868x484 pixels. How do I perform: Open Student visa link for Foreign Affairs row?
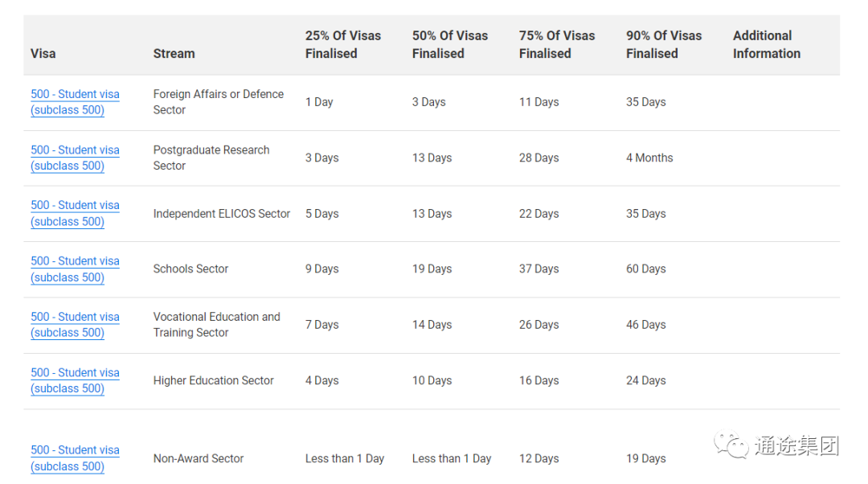[75, 102]
